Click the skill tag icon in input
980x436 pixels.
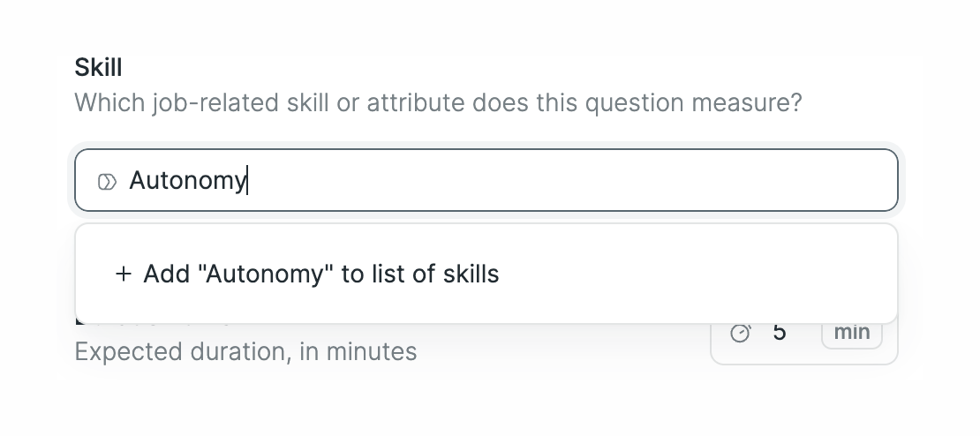(107, 182)
